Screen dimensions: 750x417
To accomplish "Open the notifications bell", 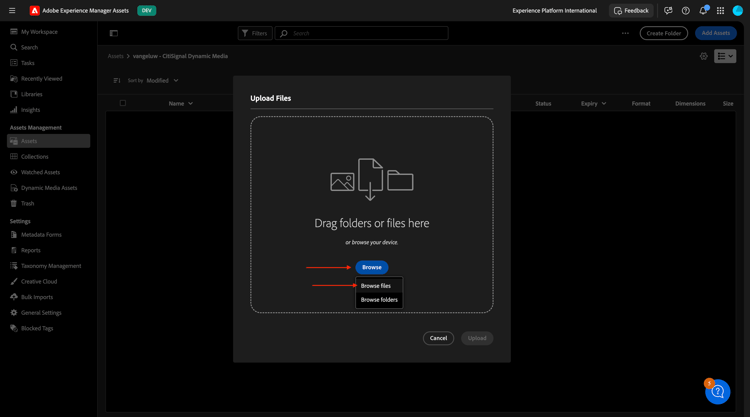I will (x=703, y=11).
